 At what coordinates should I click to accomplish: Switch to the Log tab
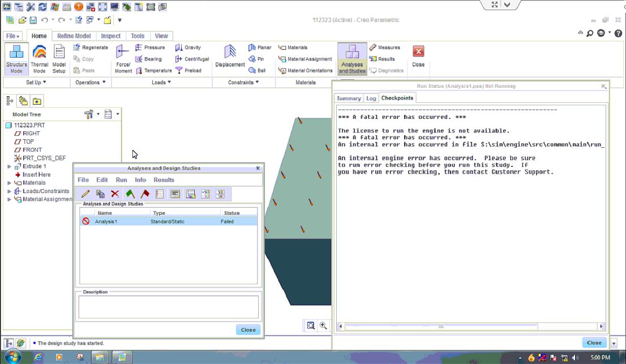(x=371, y=98)
